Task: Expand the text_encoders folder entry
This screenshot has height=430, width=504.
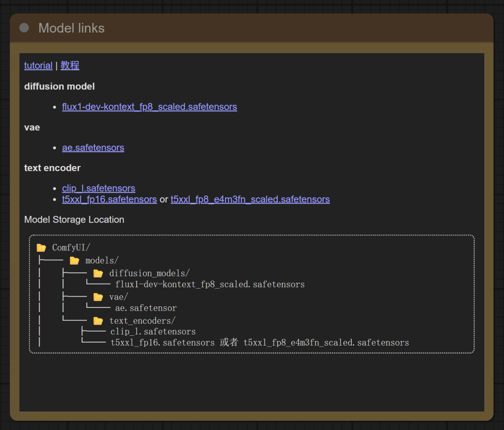Action: pos(98,320)
